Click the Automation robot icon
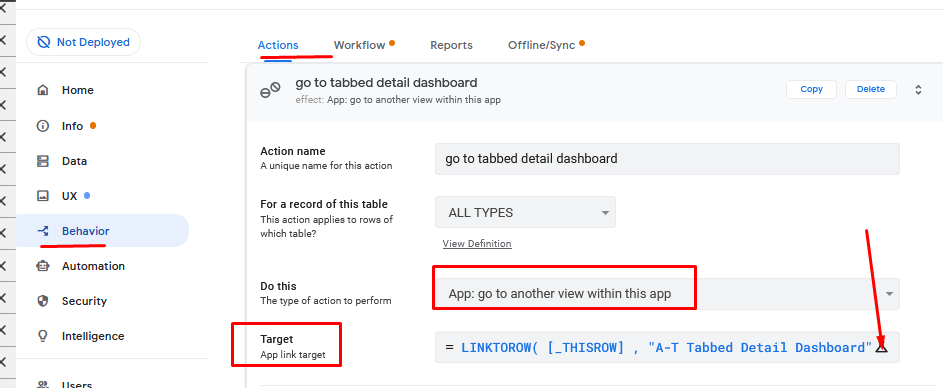Viewport: 943px width, 388px height. coord(43,266)
